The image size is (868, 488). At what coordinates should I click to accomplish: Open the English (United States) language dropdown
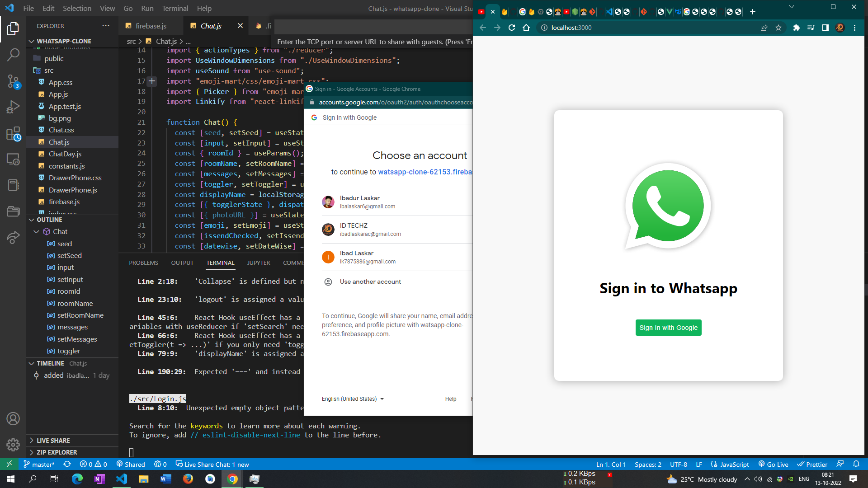click(353, 399)
